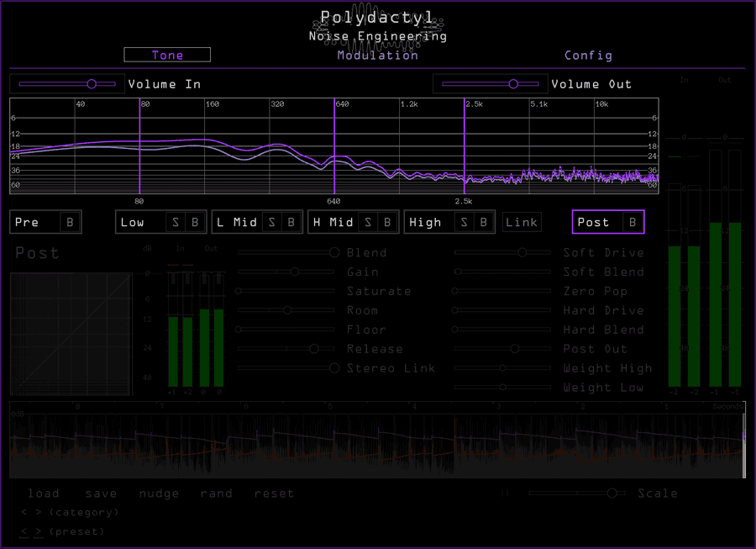
Task: Toggle bypass B on Pre band
Action: (x=70, y=223)
